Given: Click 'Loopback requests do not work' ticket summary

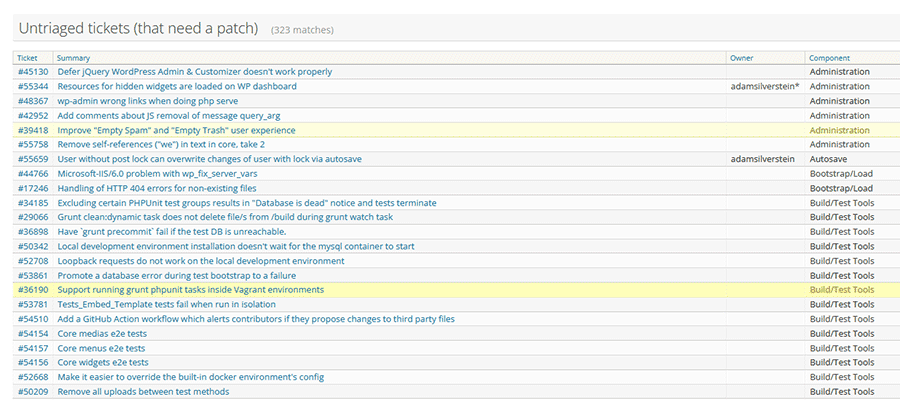Looking at the screenshot, I should (201, 261).
